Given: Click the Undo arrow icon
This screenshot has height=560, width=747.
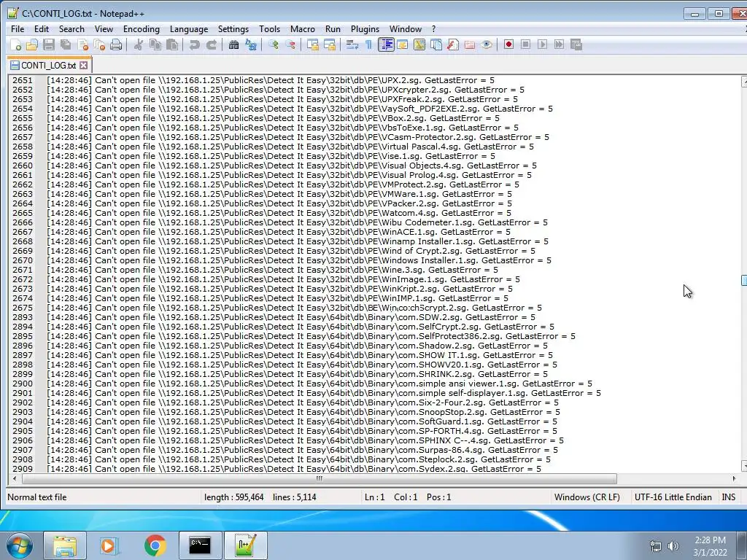Looking at the screenshot, I should pyautogui.click(x=194, y=44).
